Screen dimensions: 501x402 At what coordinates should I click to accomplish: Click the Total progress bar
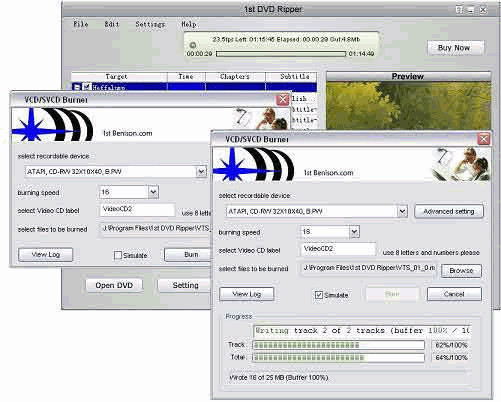(338, 358)
